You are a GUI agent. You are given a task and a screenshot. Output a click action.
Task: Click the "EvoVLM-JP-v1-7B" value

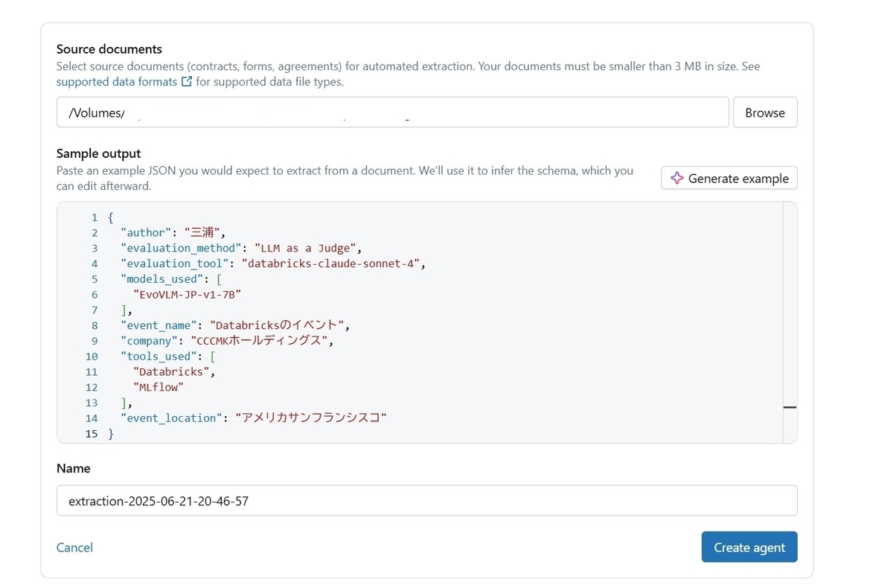(187, 294)
